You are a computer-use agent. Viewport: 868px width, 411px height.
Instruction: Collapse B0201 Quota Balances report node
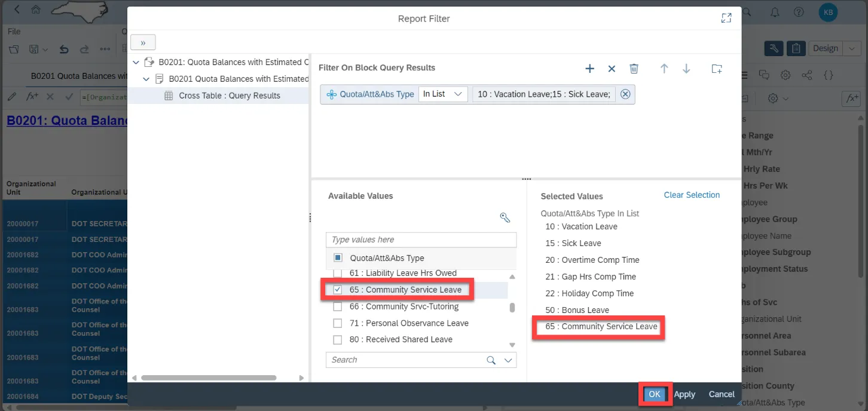point(146,79)
